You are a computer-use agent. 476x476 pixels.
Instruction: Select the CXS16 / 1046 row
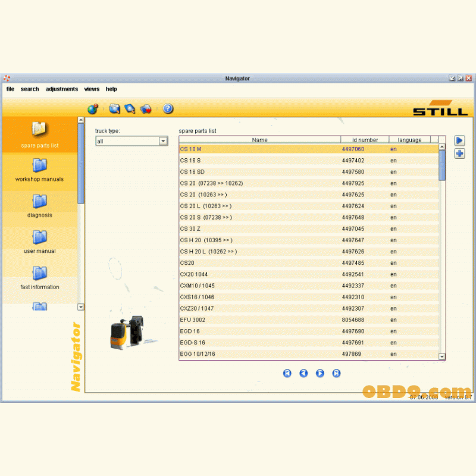tap(309, 297)
